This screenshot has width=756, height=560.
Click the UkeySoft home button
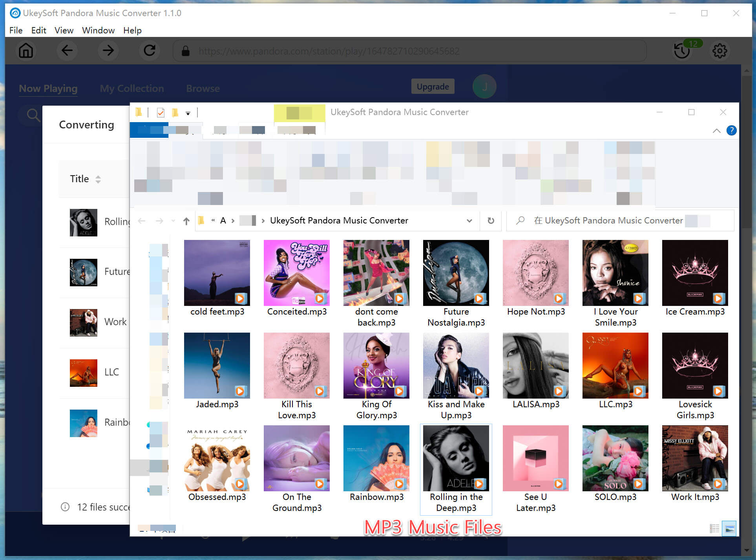tap(25, 51)
